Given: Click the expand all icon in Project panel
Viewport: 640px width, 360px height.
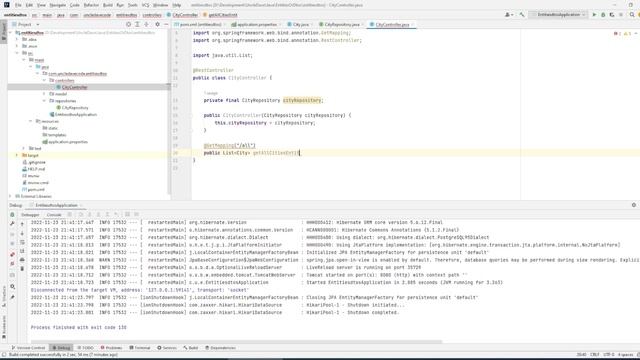Looking at the screenshot, I should (x=137, y=24).
